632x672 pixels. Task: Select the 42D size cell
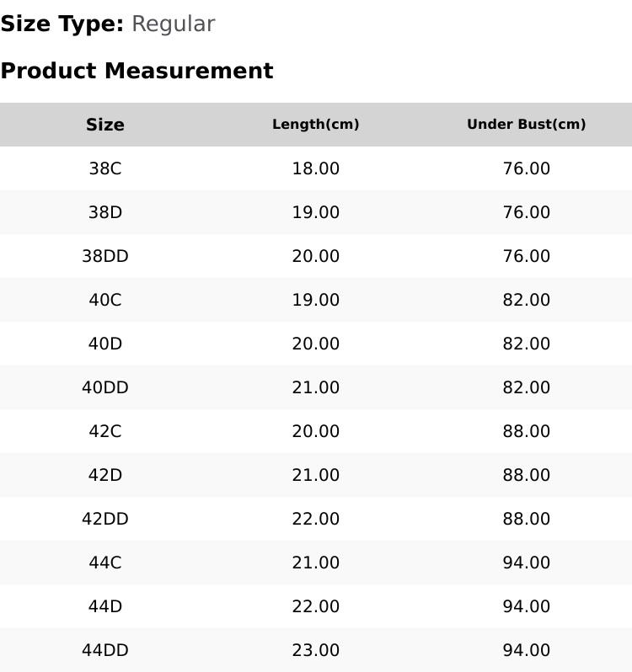pos(105,475)
